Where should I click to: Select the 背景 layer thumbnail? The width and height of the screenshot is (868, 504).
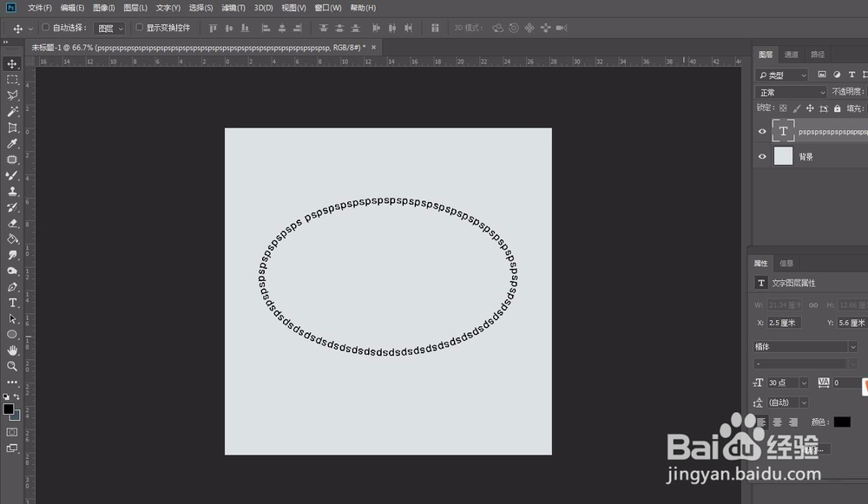[783, 156]
